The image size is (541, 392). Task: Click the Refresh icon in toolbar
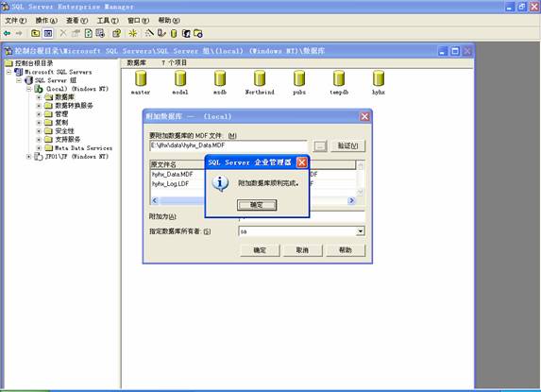tap(89, 33)
